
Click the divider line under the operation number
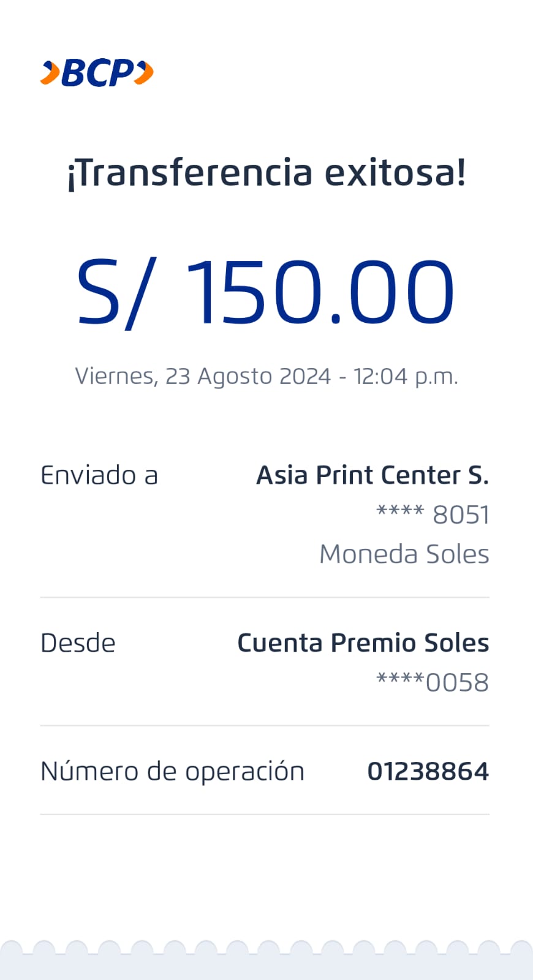coord(265,814)
